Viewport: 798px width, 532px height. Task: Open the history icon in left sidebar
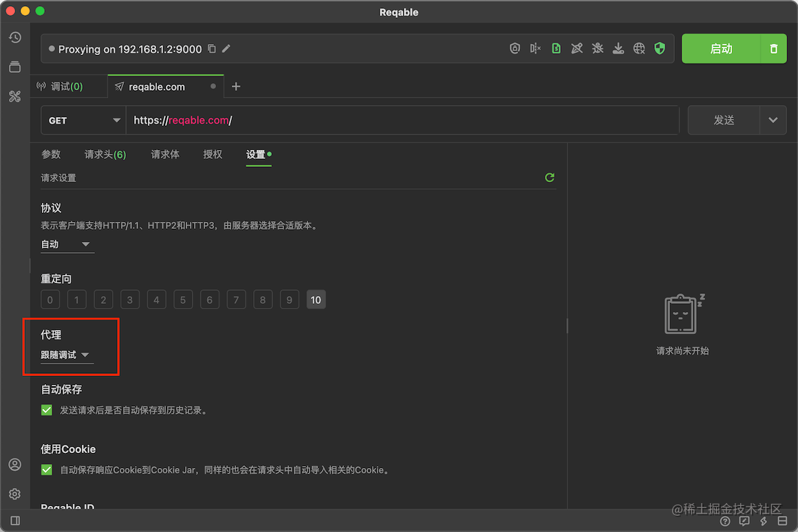[x=14, y=38]
